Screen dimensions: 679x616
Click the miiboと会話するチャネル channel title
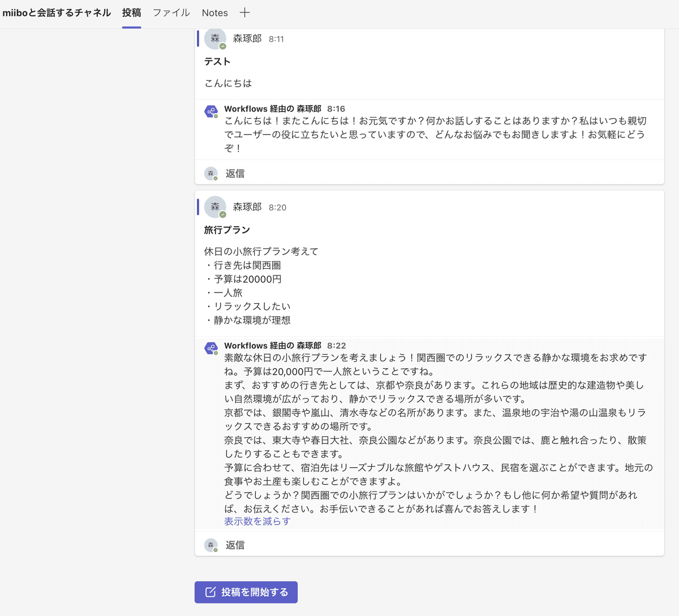click(57, 12)
